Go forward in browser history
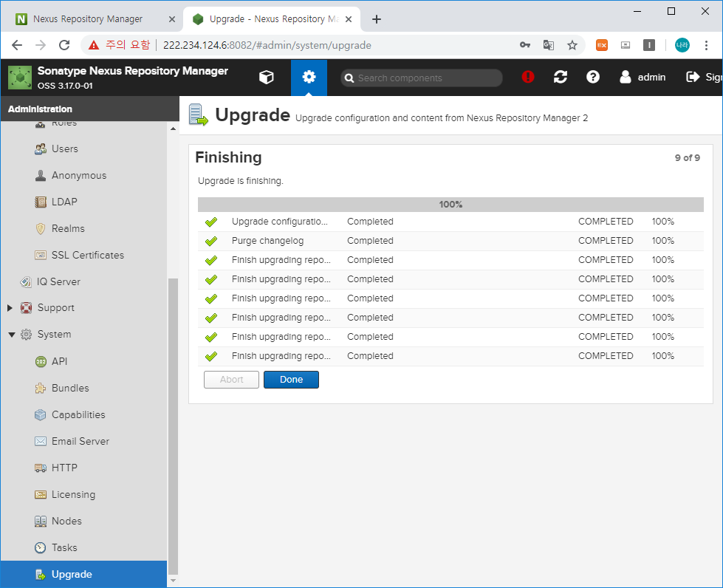The height and width of the screenshot is (588, 723). [x=41, y=45]
